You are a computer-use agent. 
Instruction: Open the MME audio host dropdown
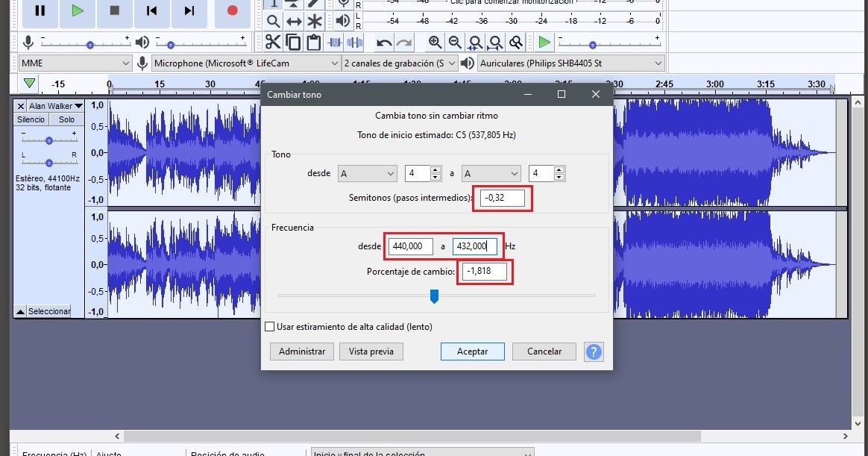click(75, 63)
